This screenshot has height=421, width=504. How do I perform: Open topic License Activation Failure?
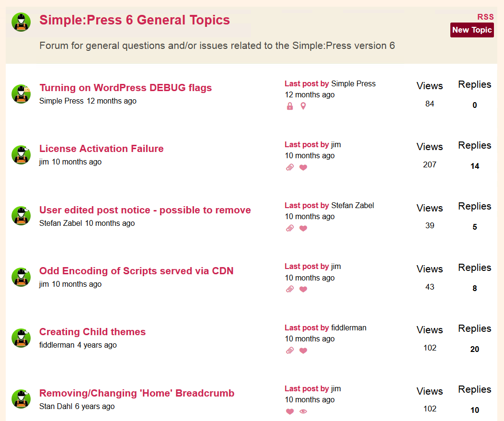click(101, 149)
